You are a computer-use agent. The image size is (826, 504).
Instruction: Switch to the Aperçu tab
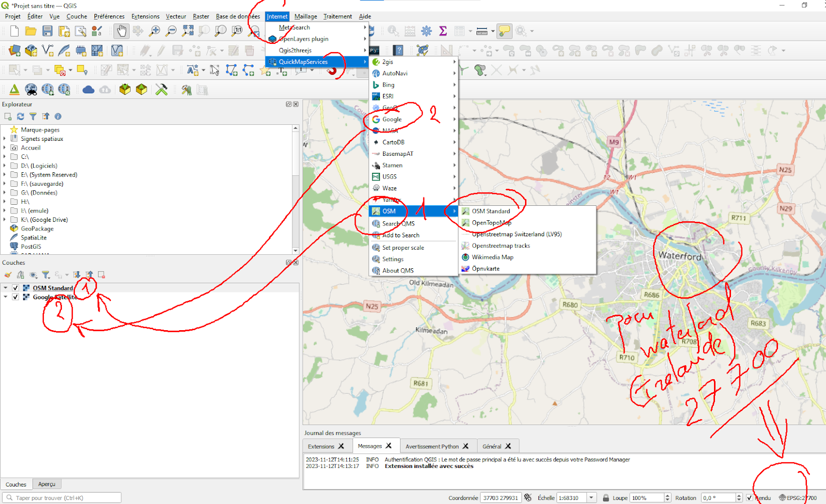coord(46,484)
